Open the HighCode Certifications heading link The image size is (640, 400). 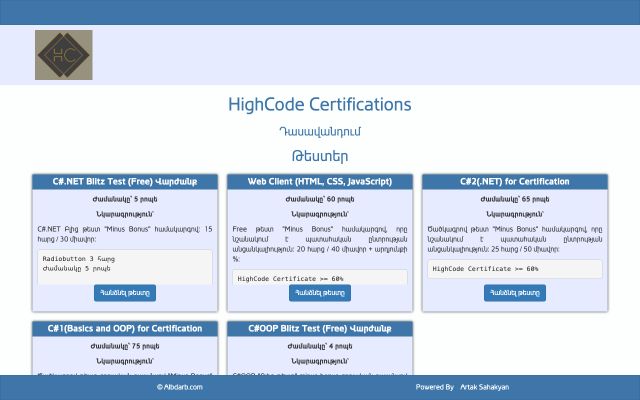click(x=320, y=104)
